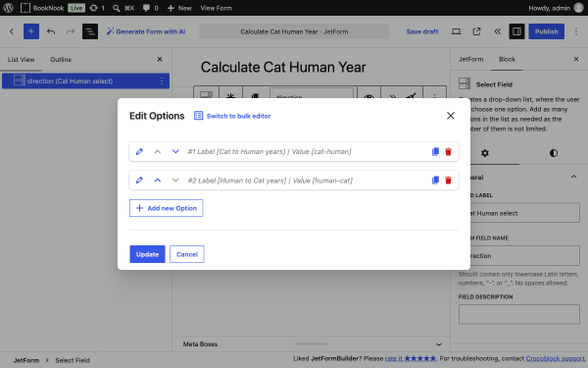Open comments in admin bar

click(150, 8)
